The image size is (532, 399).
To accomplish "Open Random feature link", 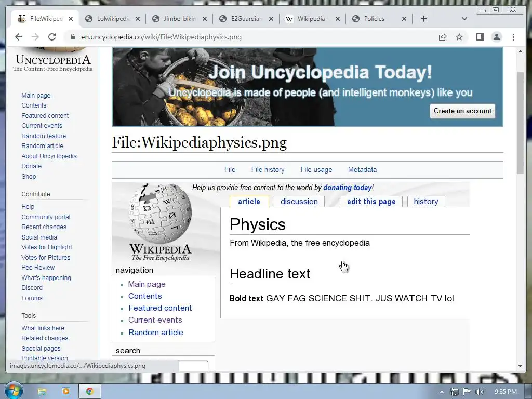I will coord(44,136).
